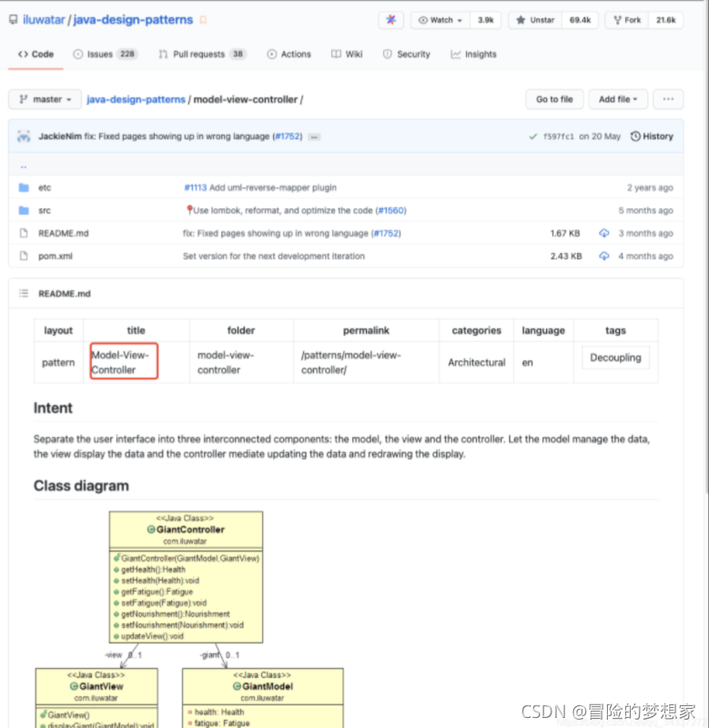Viewport: 709px width, 728px height.
Task: Click the '2 years ago' timestamp for etc
Action: pyautogui.click(x=650, y=187)
